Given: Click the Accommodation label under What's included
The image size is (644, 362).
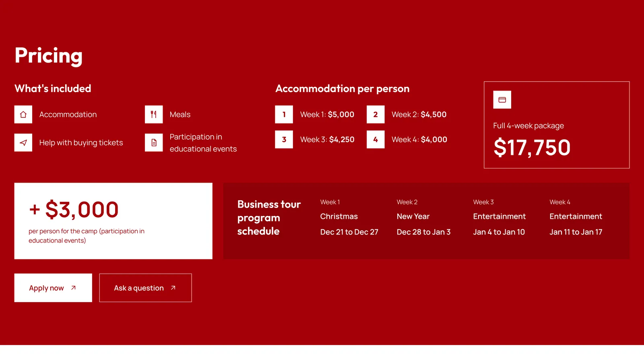Looking at the screenshot, I should coord(68,115).
